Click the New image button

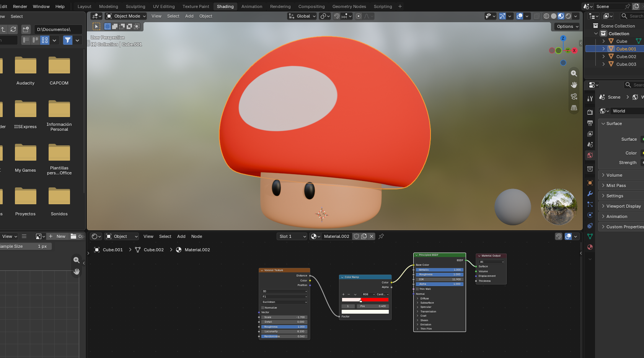(x=58, y=236)
